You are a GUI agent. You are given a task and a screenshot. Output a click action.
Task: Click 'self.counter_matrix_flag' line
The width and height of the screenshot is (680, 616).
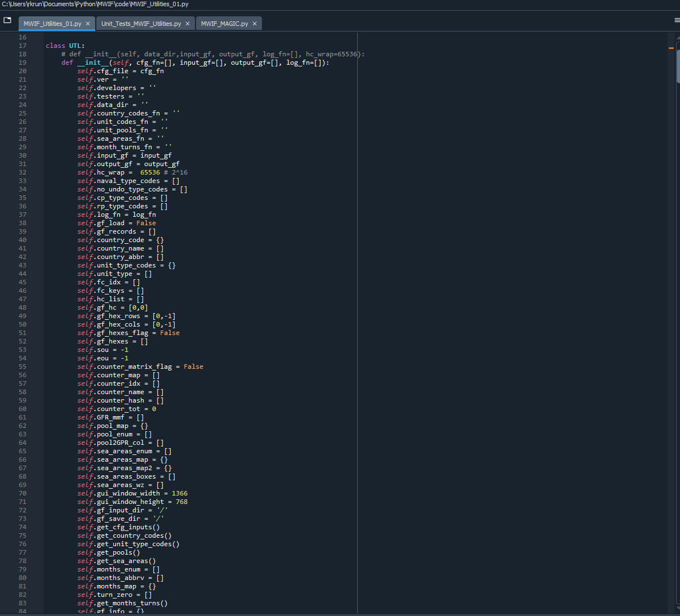[140, 367]
